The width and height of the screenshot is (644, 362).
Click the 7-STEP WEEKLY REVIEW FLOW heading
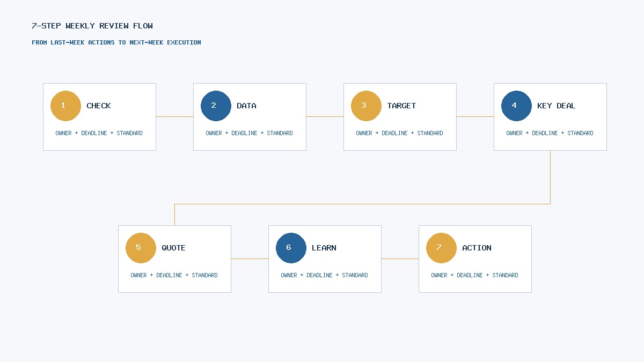(x=92, y=26)
